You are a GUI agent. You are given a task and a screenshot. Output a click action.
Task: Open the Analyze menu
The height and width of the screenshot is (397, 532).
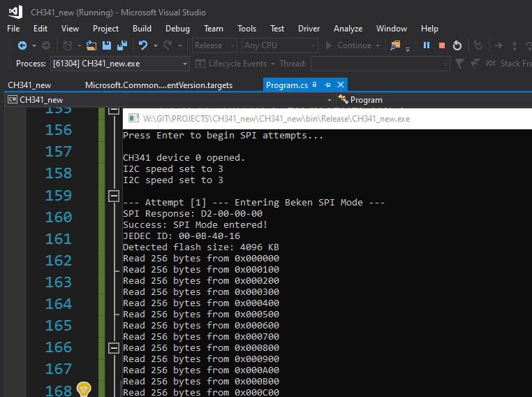pos(348,29)
